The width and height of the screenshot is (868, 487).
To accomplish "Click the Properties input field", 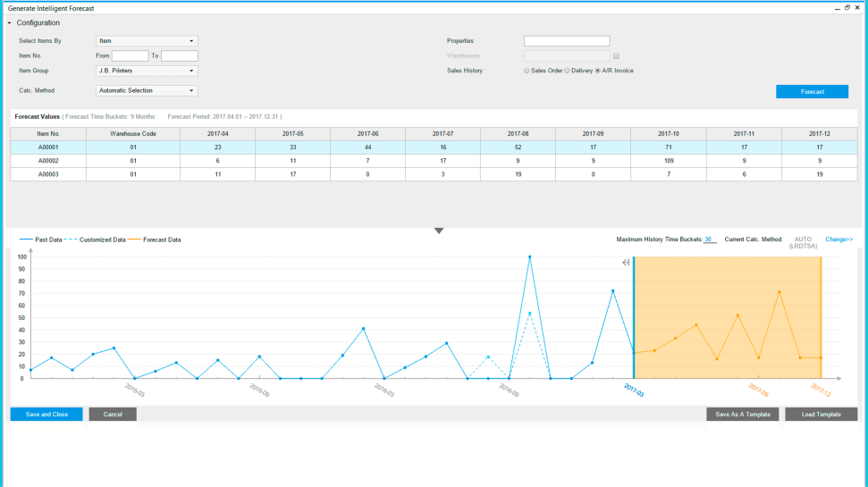I will (x=566, y=41).
